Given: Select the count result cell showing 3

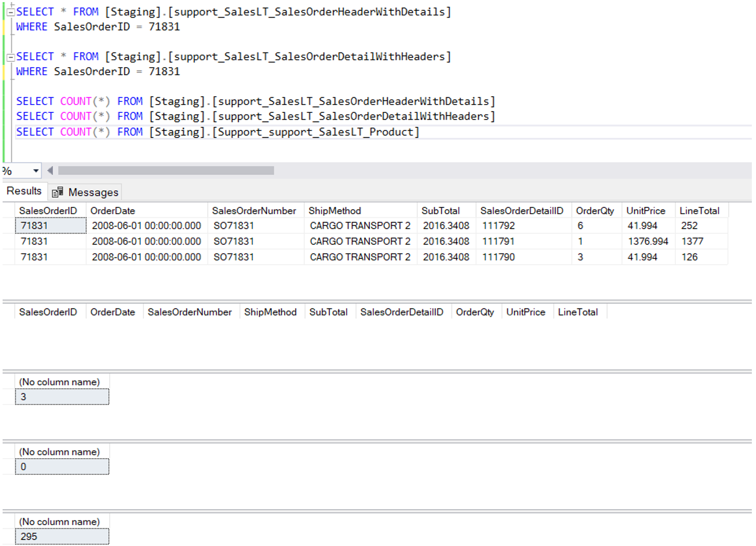Looking at the screenshot, I should tap(62, 397).
